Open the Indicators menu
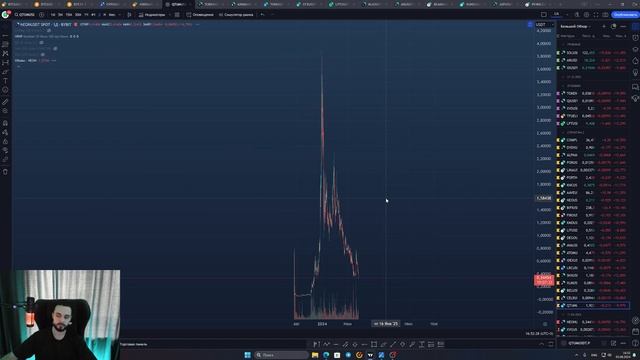 point(152,15)
